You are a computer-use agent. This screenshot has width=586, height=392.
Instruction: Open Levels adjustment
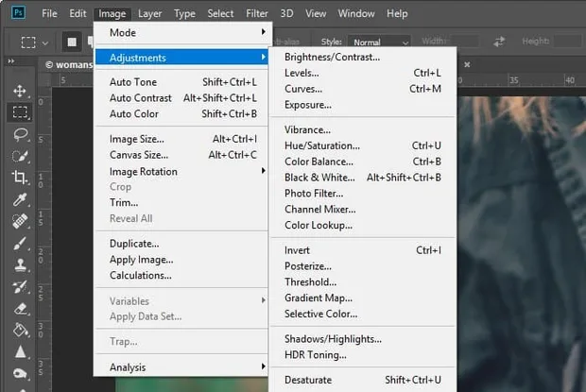tap(363, 73)
